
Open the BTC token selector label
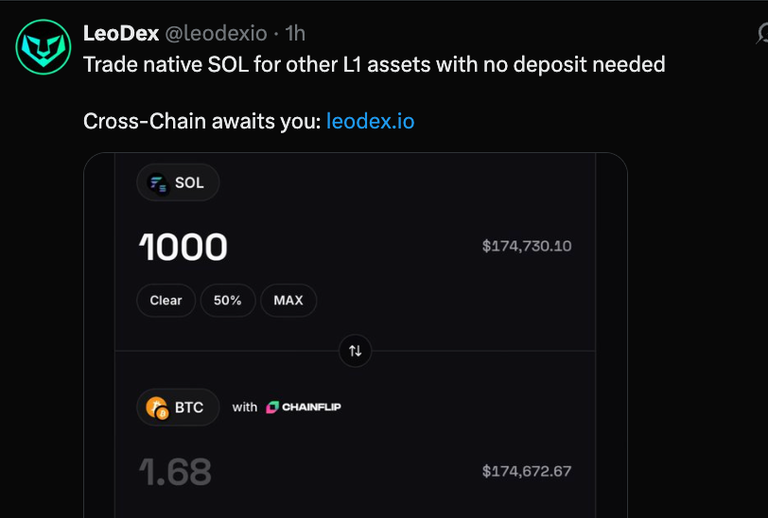(189, 407)
